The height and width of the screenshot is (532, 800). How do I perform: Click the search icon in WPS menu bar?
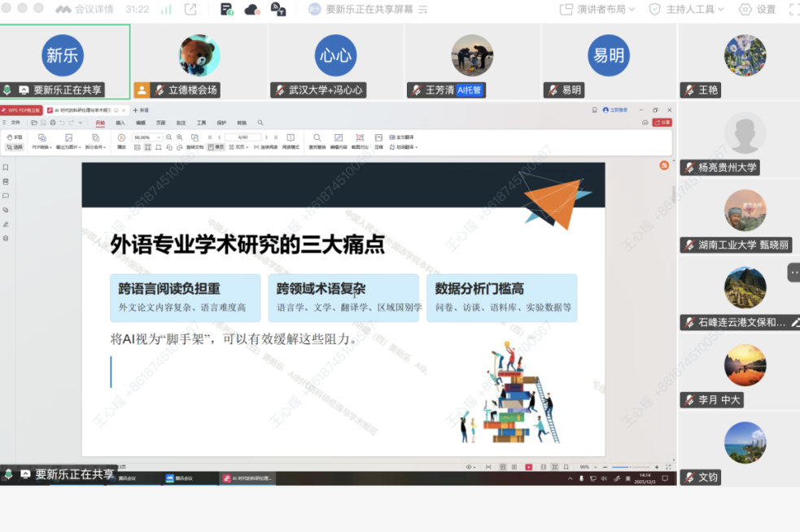260,123
